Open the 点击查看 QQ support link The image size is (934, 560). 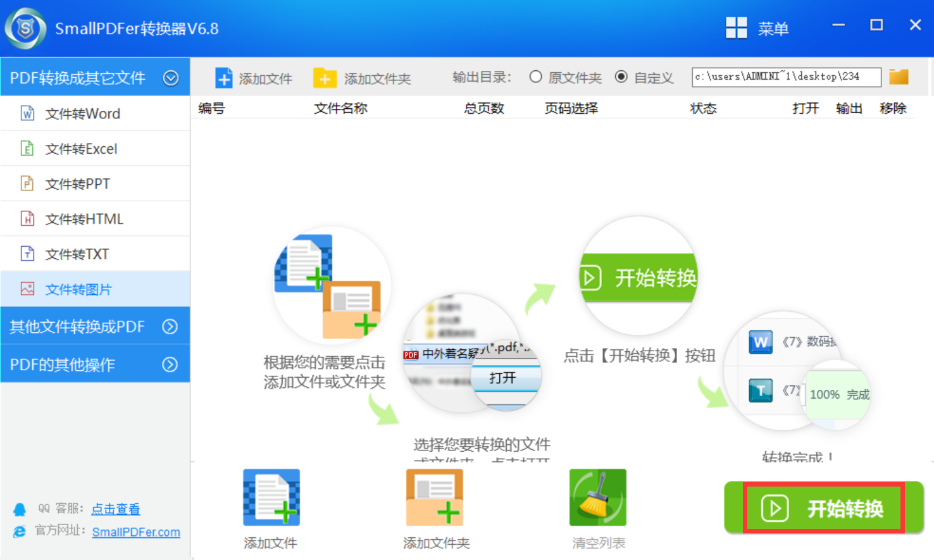(116, 509)
